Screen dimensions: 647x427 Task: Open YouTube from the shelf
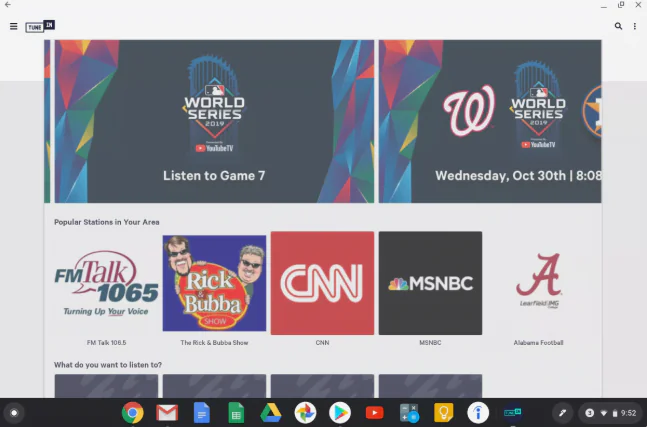(x=375, y=413)
